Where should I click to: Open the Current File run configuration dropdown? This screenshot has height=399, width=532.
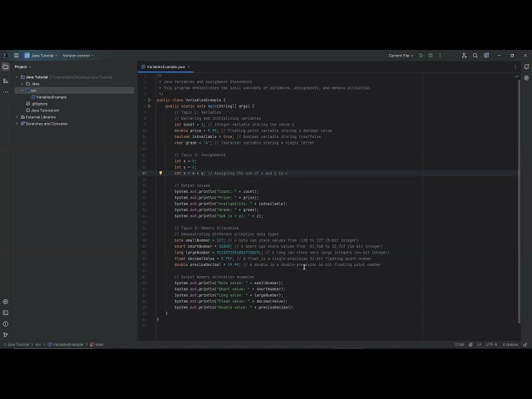pyautogui.click(x=401, y=56)
